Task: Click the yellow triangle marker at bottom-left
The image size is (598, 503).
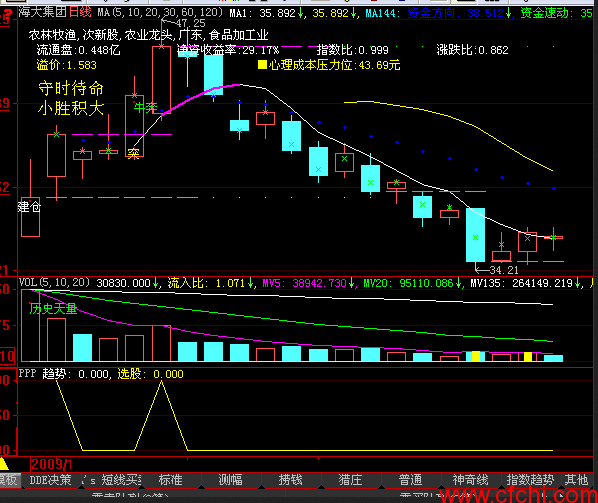Action: [x=4, y=464]
